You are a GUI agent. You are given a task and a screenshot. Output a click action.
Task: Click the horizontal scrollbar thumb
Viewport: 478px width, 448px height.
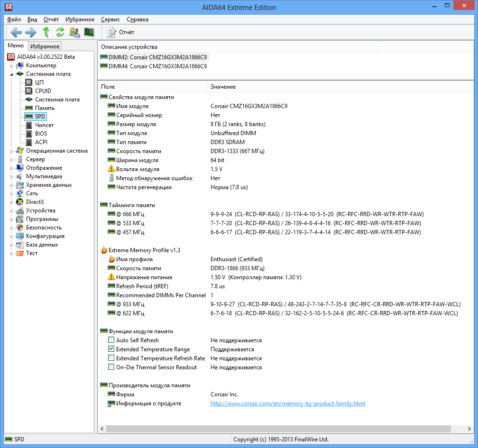pyautogui.click(x=278, y=429)
